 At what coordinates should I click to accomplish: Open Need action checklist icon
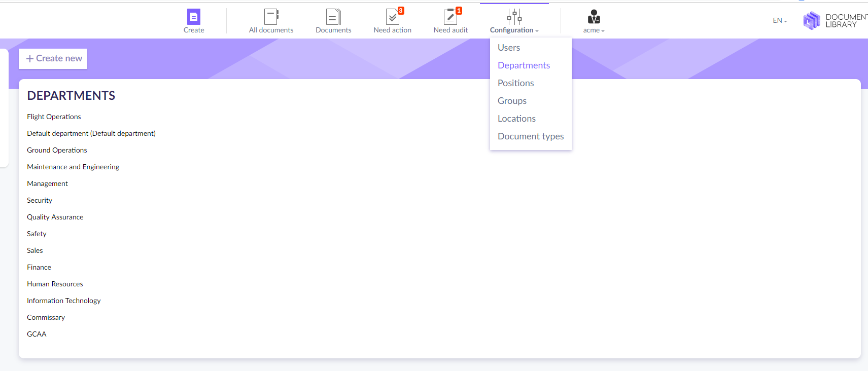coord(393,17)
